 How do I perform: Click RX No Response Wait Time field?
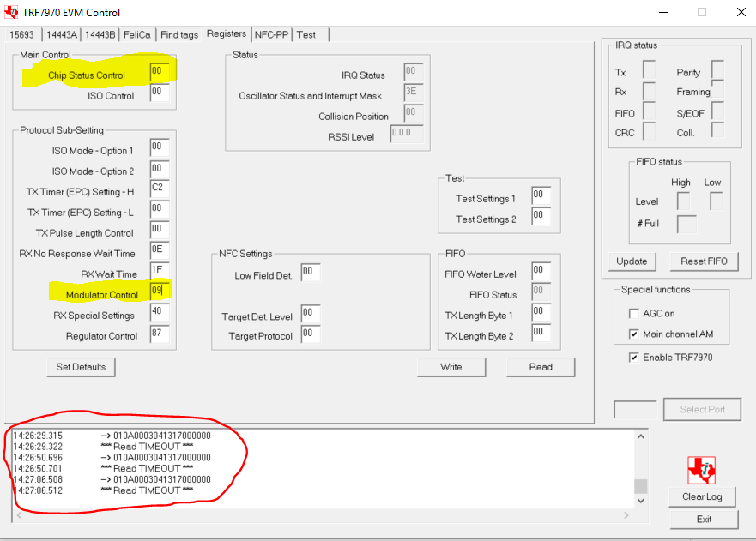(159, 250)
